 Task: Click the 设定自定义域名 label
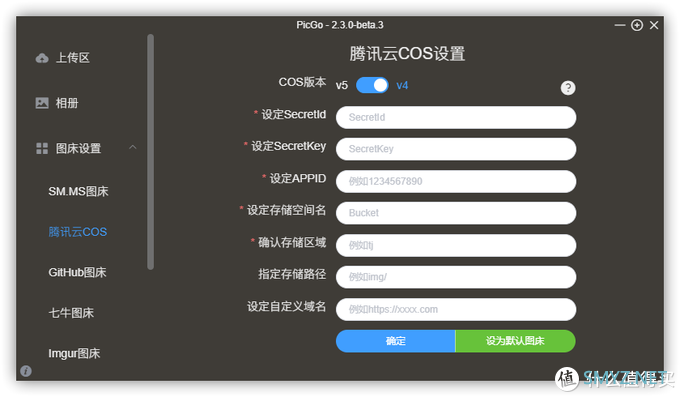click(287, 306)
